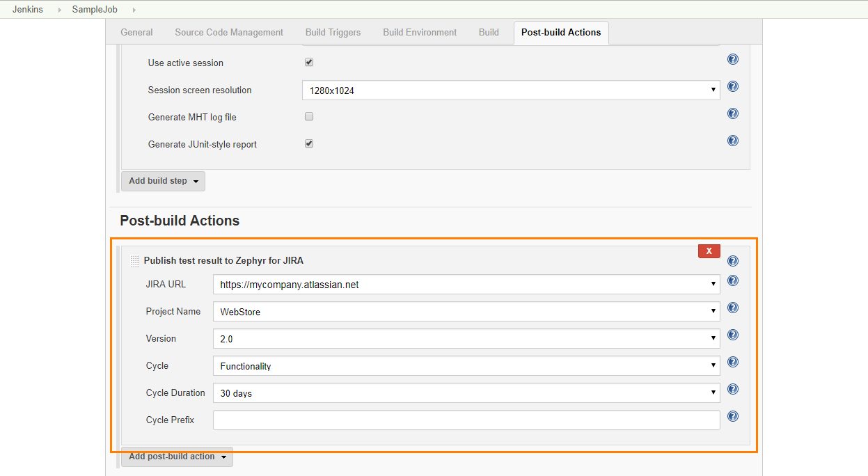Click Add post-build action
Image resolution: width=868 pixels, height=476 pixels.
click(176, 457)
